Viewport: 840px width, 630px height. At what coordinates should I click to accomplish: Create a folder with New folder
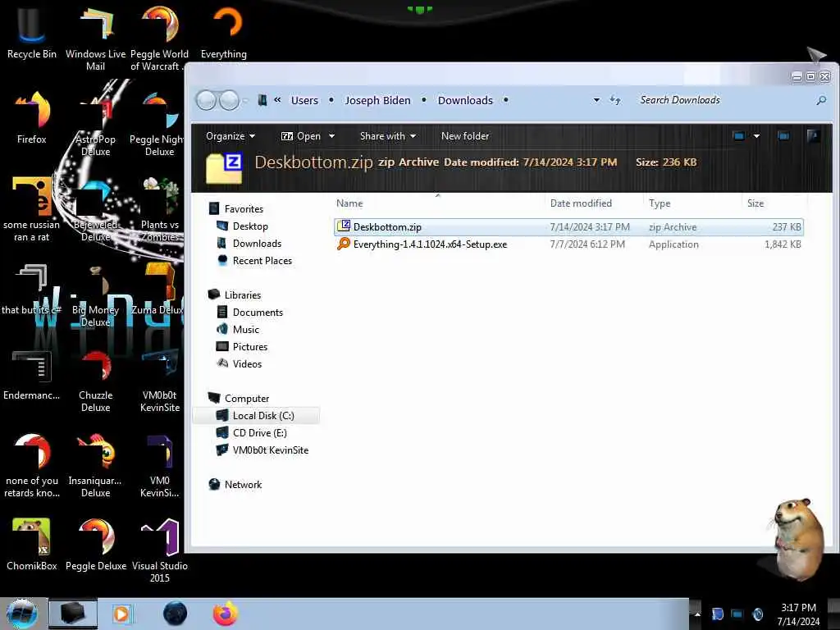click(465, 136)
